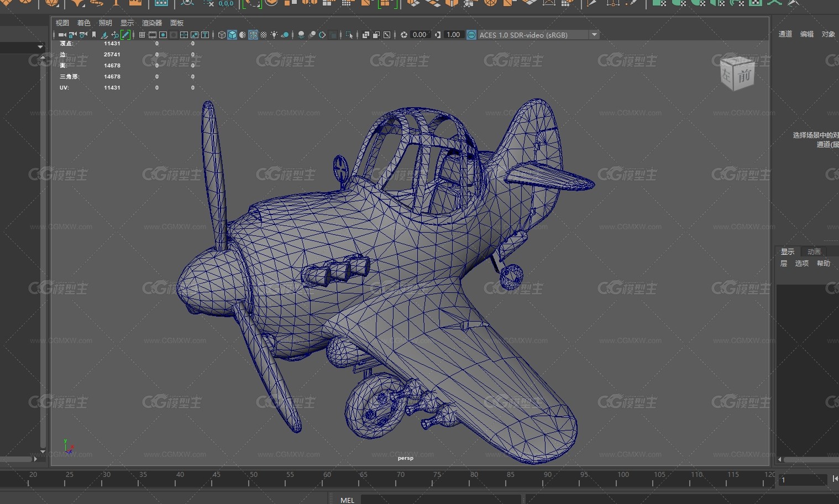The width and height of the screenshot is (839, 504).
Task: Open the 面板 viewport menu
Action: point(177,23)
